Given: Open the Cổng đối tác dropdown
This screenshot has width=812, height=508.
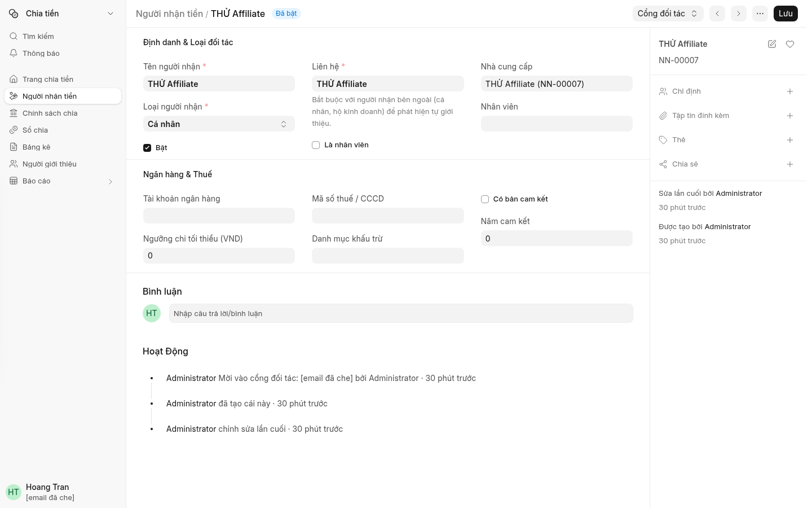Looking at the screenshot, I should pyautogui.click(x=668, y=14).
